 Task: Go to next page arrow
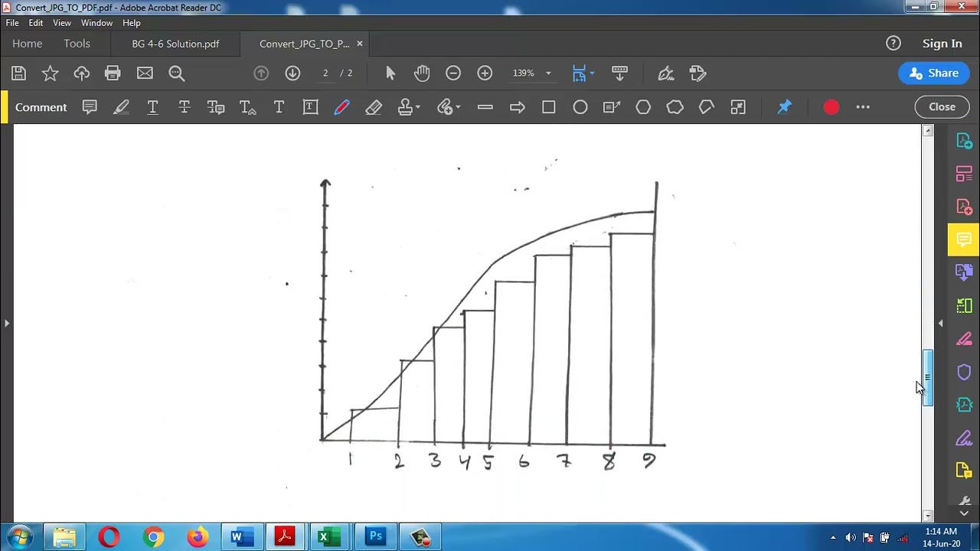pyautogui.click(x=292, y=73)
